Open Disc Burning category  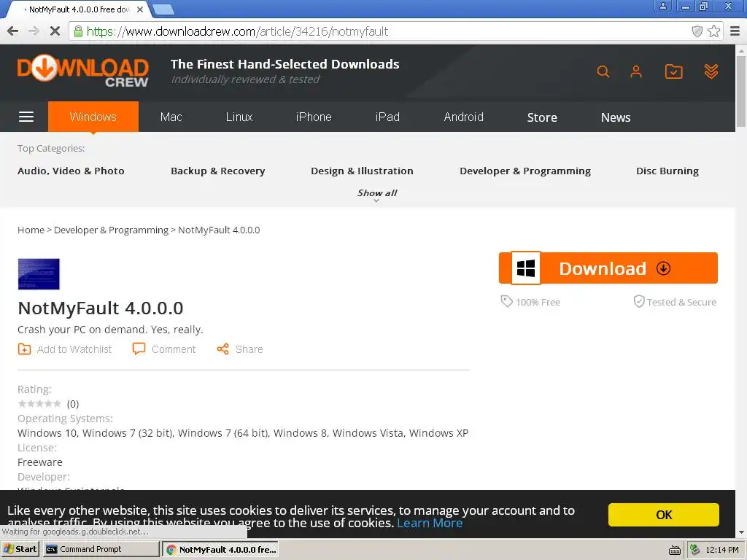[667, 171]
